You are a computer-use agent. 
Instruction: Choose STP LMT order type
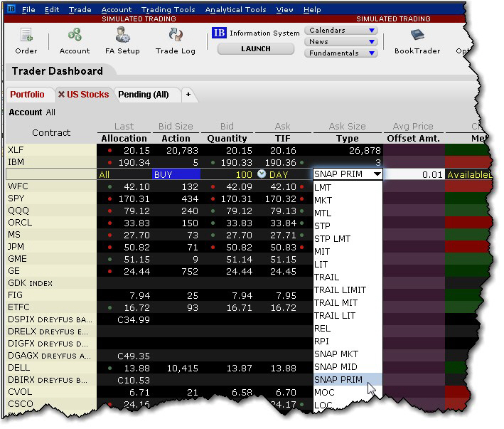[x=348, y=238]
